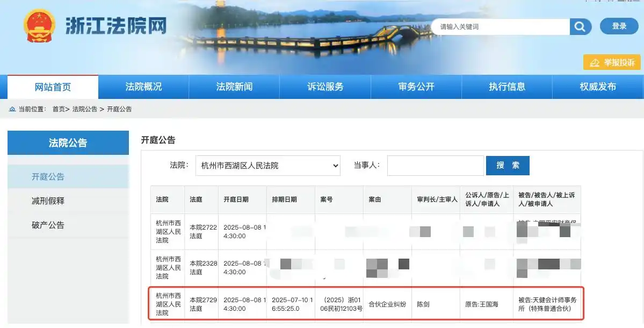Select 开庭公告 in the sidebar
The image size is (644, 328).
(48, 177)
